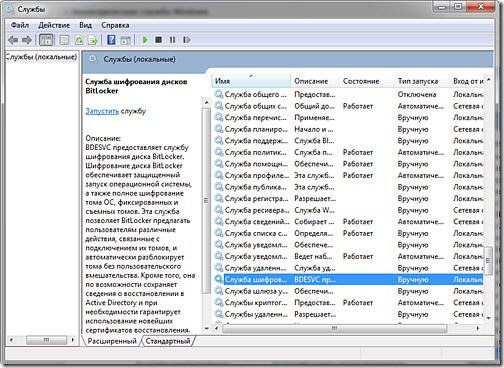Click the left tree pane horizontal scrollbar right arrow
This screenshot has width=504, height=368.
(x=73, y=340)
